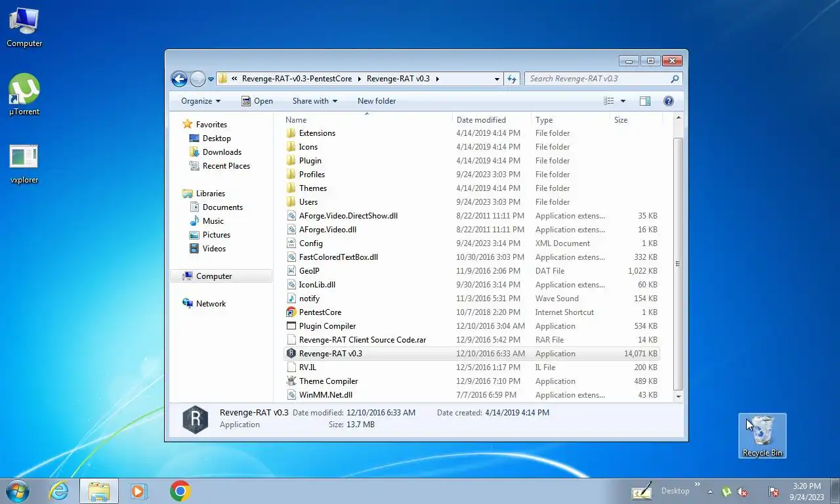Open the Extensions folder icon
840x504 pixels.
(x=292, y=133)
